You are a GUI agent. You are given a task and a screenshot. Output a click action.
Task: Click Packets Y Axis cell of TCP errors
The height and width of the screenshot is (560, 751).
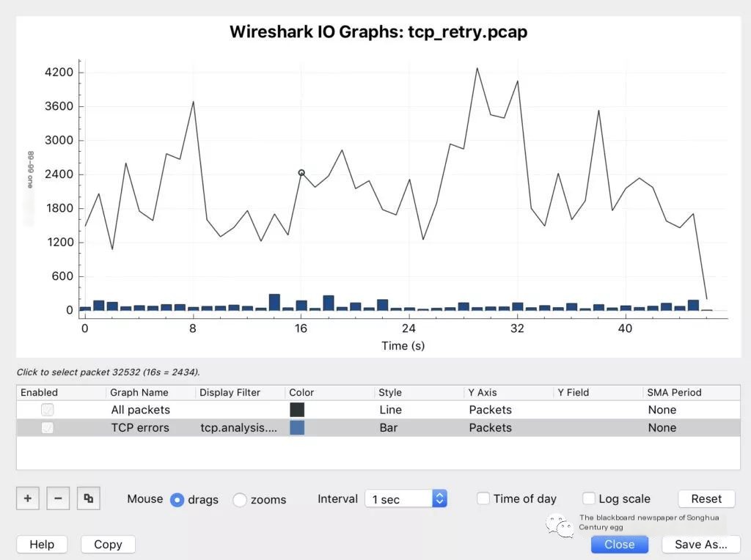(x=490, y=427)
